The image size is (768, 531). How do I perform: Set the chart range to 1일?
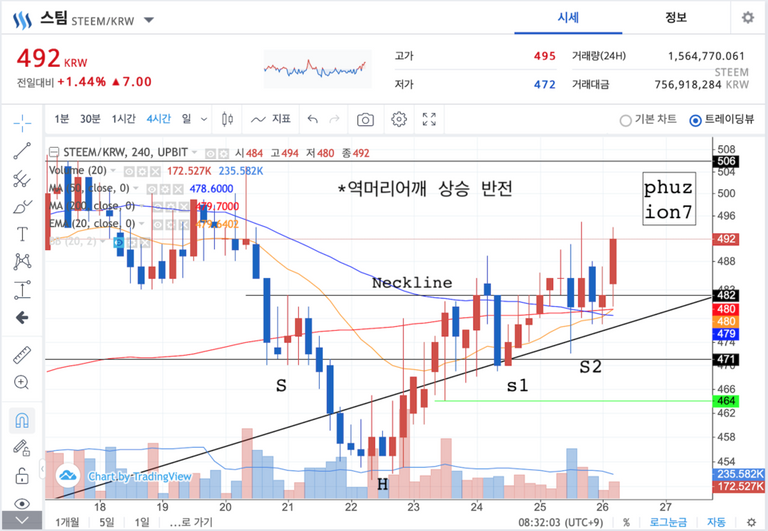point(142,522)
